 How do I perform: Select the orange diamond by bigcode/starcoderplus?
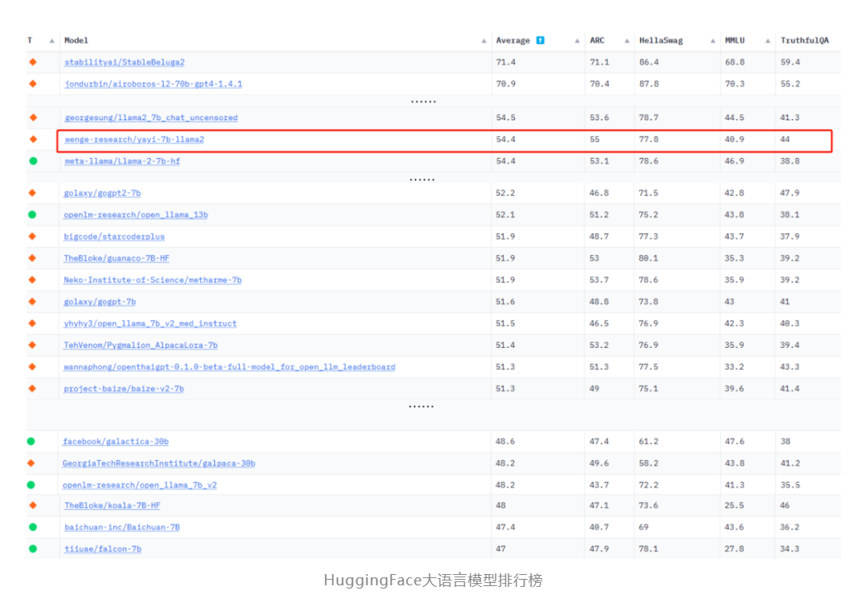point(33,237)
